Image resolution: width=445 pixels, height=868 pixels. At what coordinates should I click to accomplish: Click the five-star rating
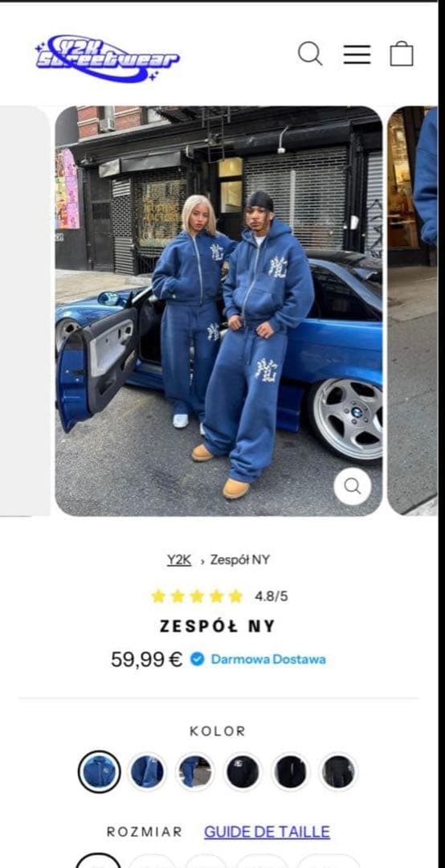[197, 596]
